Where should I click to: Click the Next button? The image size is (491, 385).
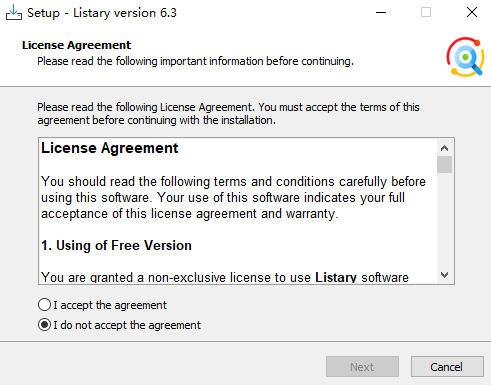click(362, 367)
